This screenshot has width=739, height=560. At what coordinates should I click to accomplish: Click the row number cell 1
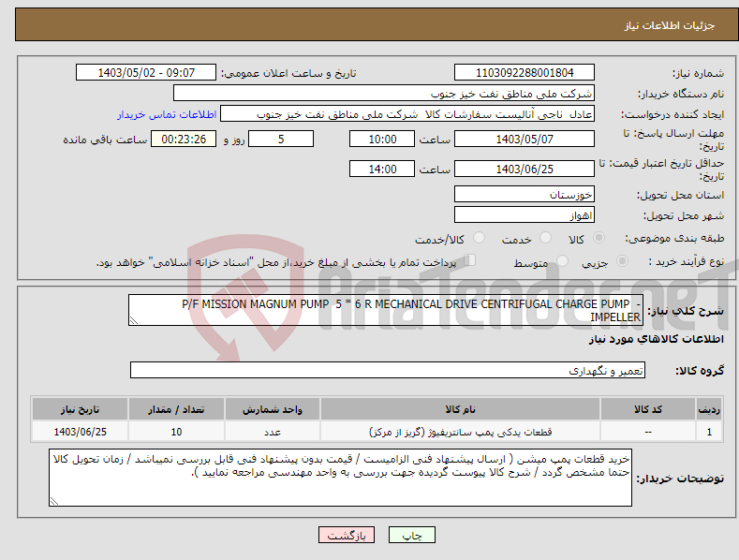(x=709, y=432)
